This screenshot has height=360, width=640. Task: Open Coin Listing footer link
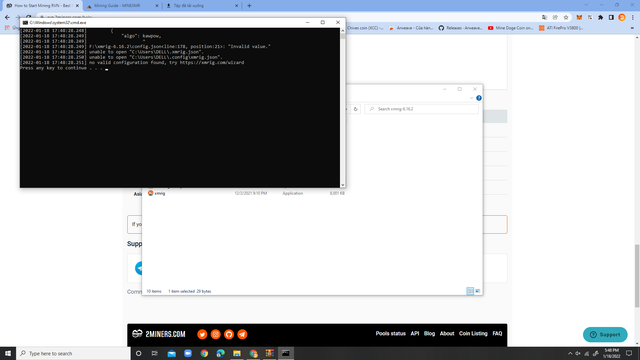[x=473, y=333]
